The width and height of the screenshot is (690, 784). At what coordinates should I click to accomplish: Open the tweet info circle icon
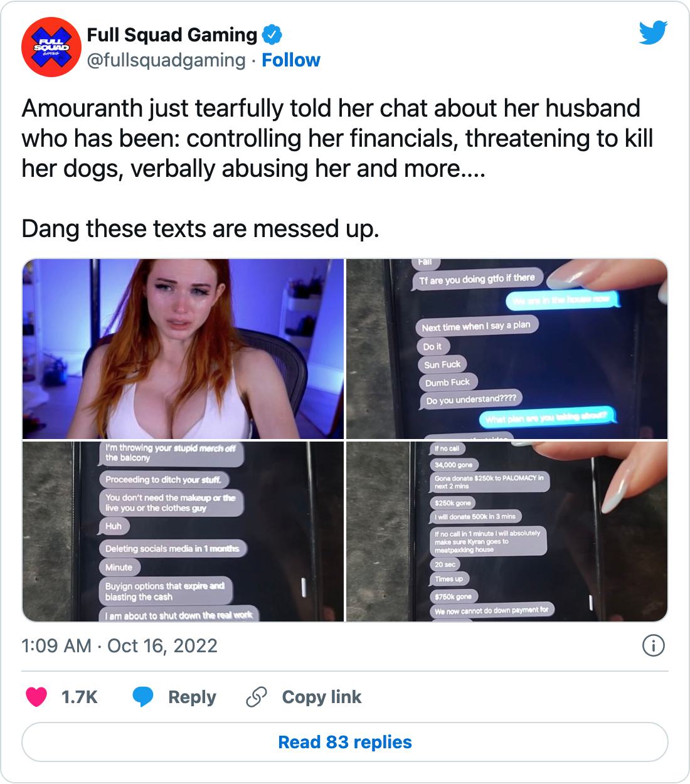pos(654,645)
